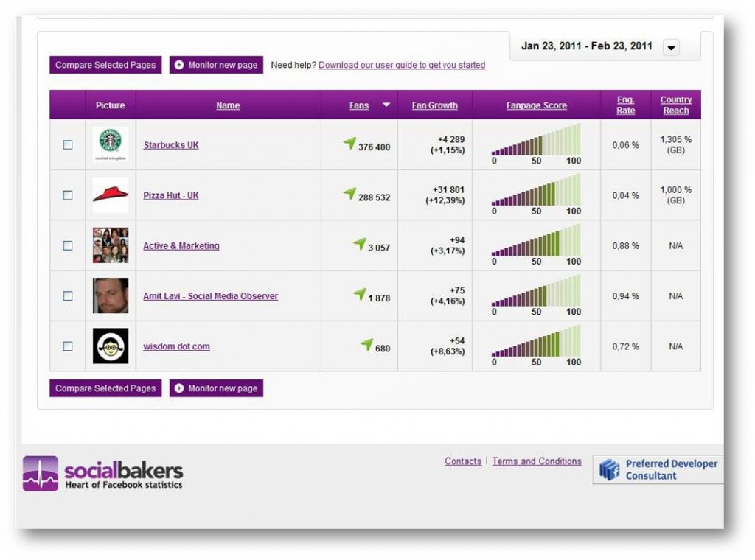This screenshot has width=755, height=560.
Task: Click the 0,72 % engagement rate value
Action: 625,346
